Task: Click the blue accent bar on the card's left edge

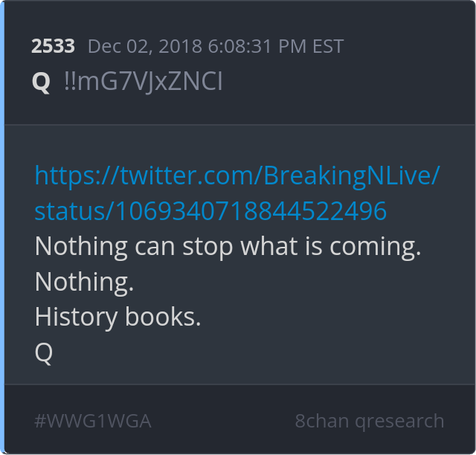Action: 2,227
